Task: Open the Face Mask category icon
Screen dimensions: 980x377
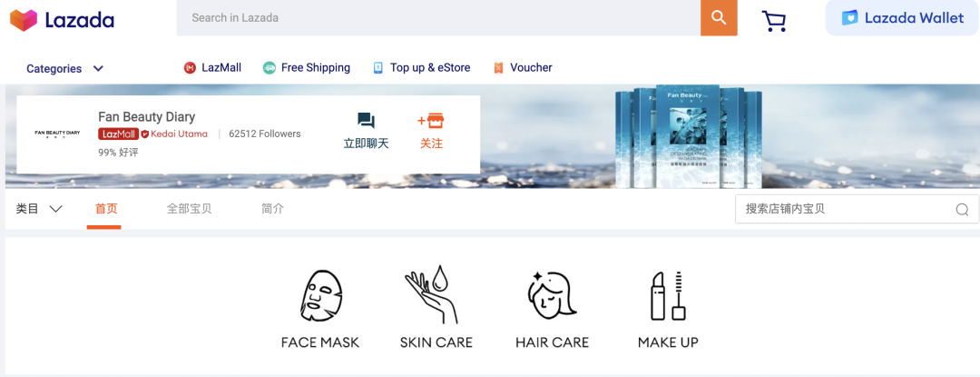Action: (x=320, y=296)
